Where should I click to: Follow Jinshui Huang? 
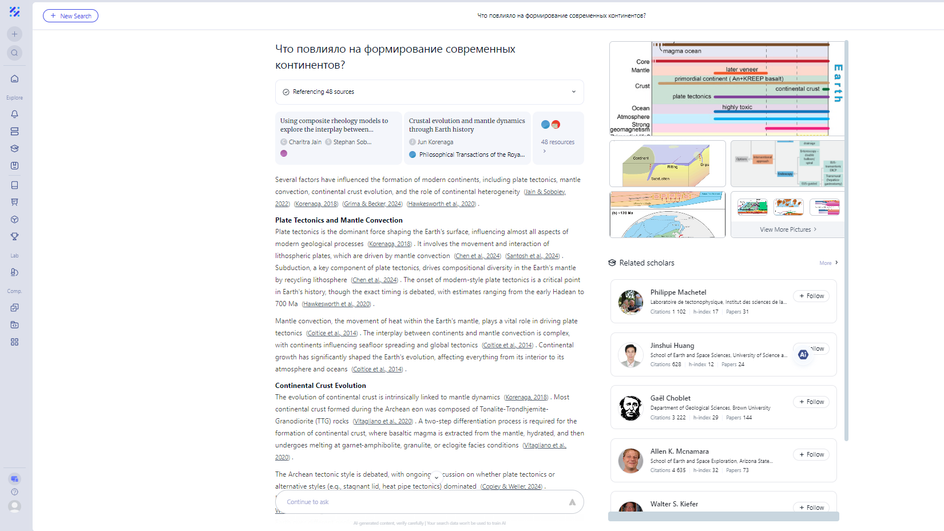pos(819,349)
